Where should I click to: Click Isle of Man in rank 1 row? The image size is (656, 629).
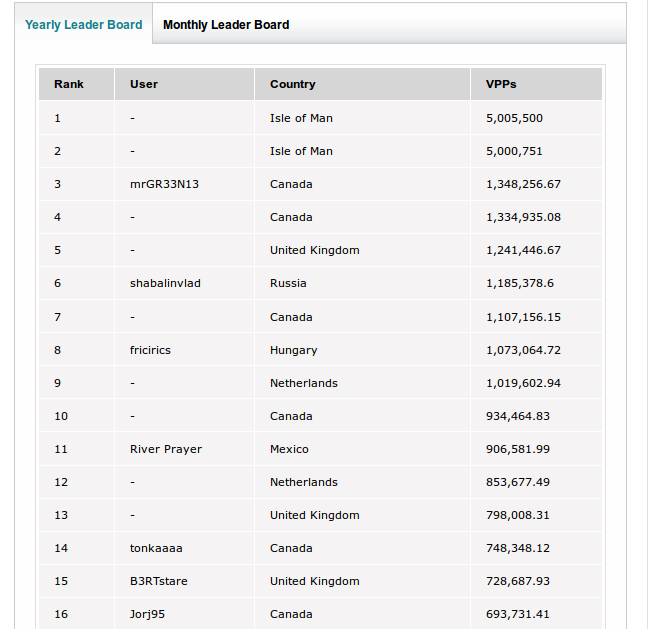pyautogui.click(x=301, y=118)
